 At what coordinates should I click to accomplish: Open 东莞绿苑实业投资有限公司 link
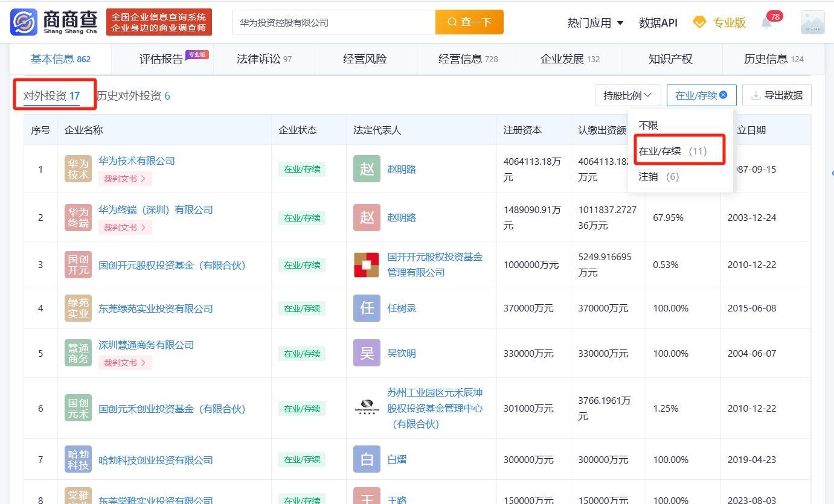(x=156, y=308)
